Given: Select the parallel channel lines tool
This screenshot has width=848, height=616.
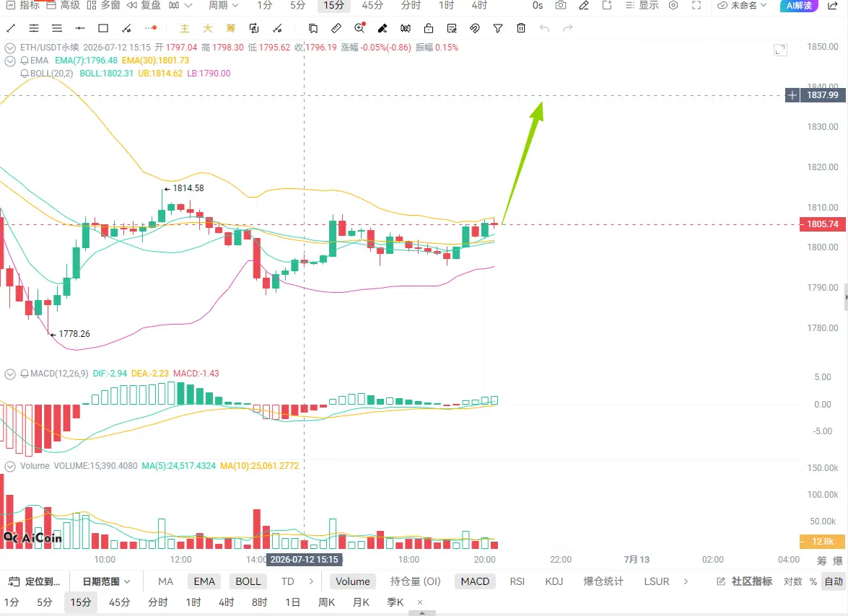Looking at the screenshot, I should click(34, 28).
